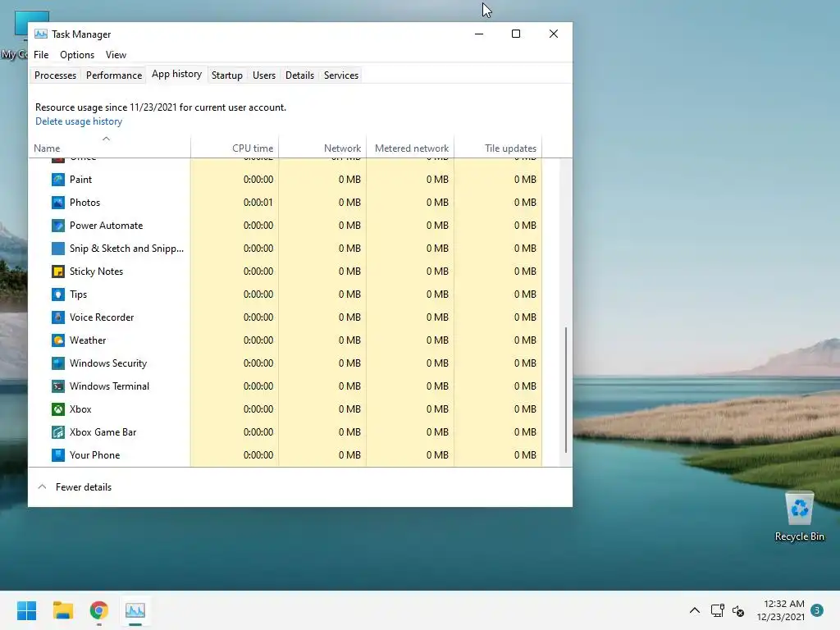Sort by the Tile updates column
This screenshot has height=630, width=840.
498,148
